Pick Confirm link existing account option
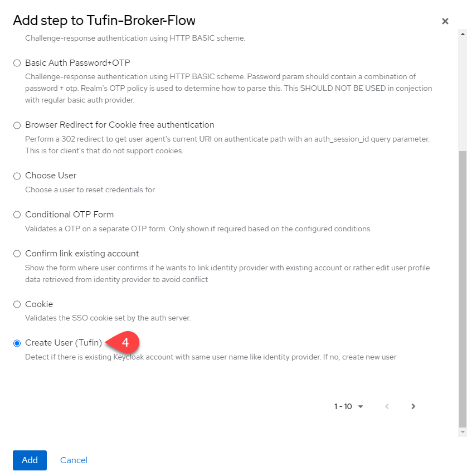Image resolution: width=467 pixels, height=476 pixels. [x=17, y=254]
